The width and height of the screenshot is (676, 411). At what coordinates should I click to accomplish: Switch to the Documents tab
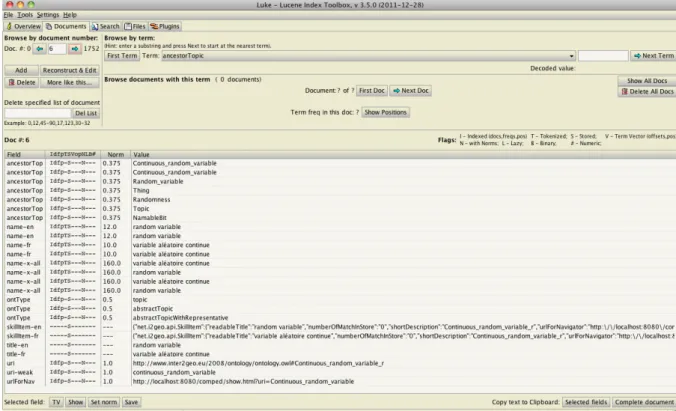point(66,26)
